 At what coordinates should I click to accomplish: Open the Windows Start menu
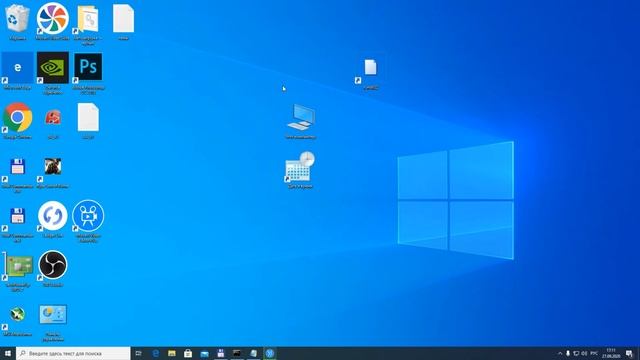(8, 353)
